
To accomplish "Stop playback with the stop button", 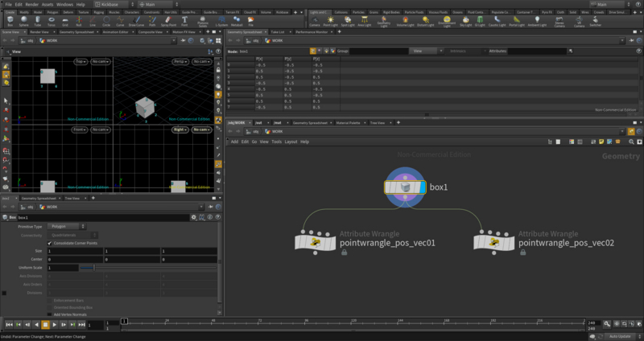I will (x=45, y=325).
